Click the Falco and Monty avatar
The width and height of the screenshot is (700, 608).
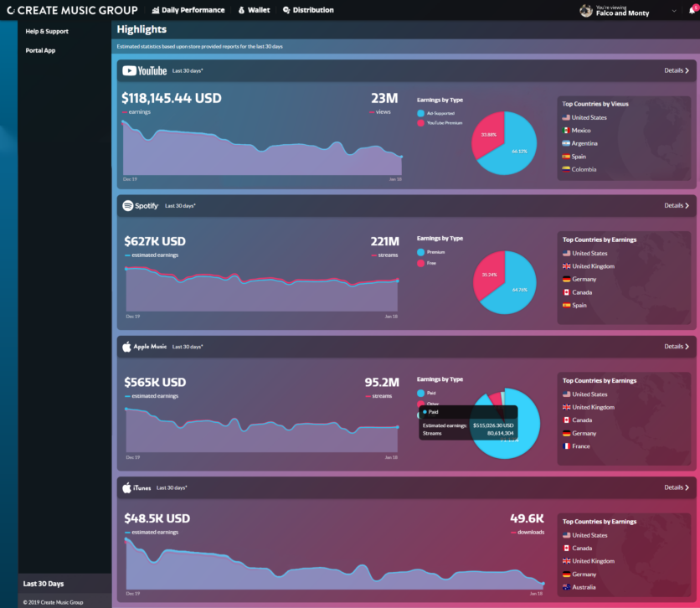586,10
